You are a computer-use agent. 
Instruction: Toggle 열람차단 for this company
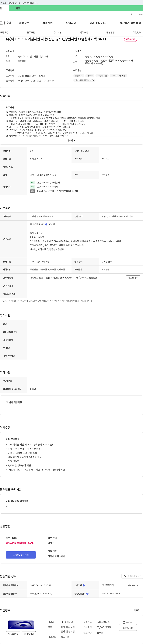(x=29, y=634)
